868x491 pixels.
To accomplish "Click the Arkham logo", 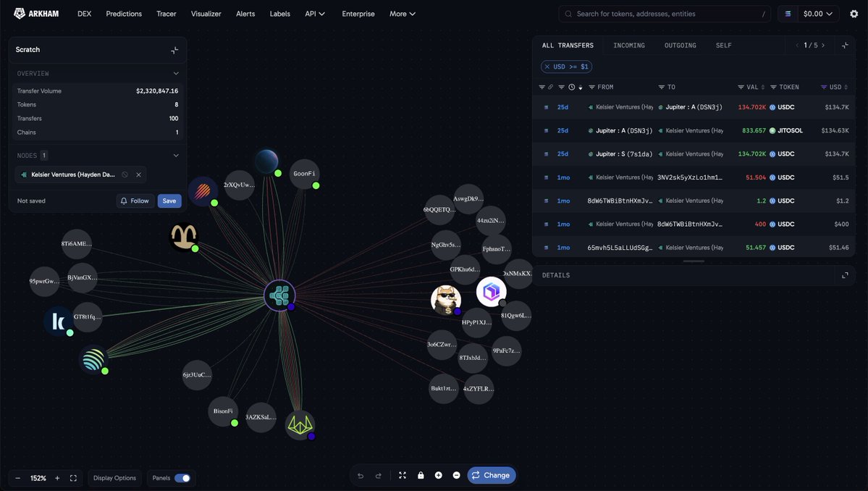I will tap(36, 14).
